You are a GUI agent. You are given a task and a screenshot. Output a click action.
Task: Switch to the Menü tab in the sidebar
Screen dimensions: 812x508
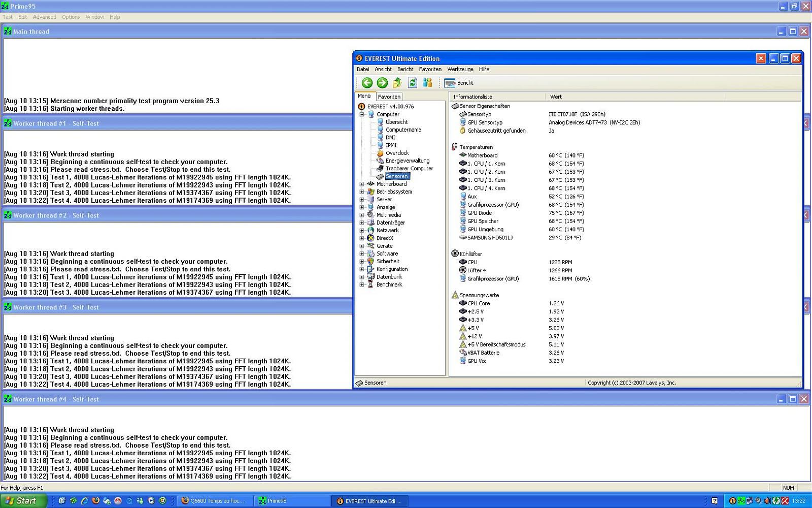coord(364,96)
